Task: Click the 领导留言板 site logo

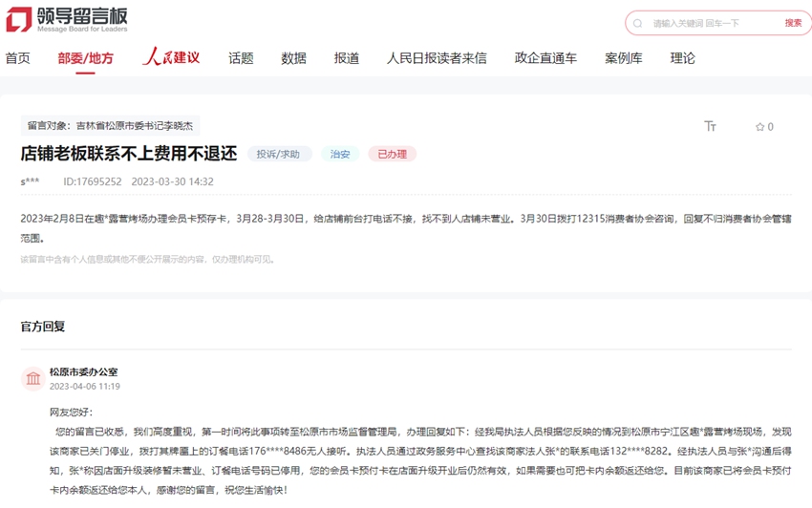Action: [67, 20]
